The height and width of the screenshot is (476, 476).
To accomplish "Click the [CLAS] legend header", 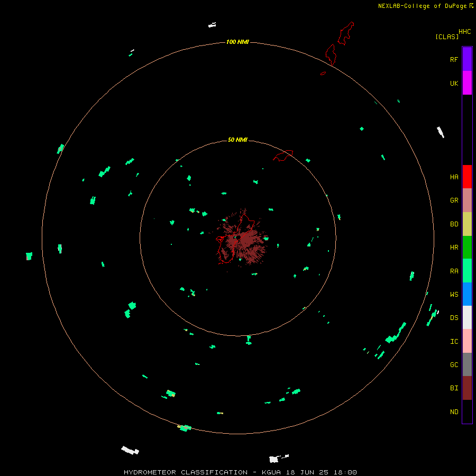I will click(x=447, y=36).
